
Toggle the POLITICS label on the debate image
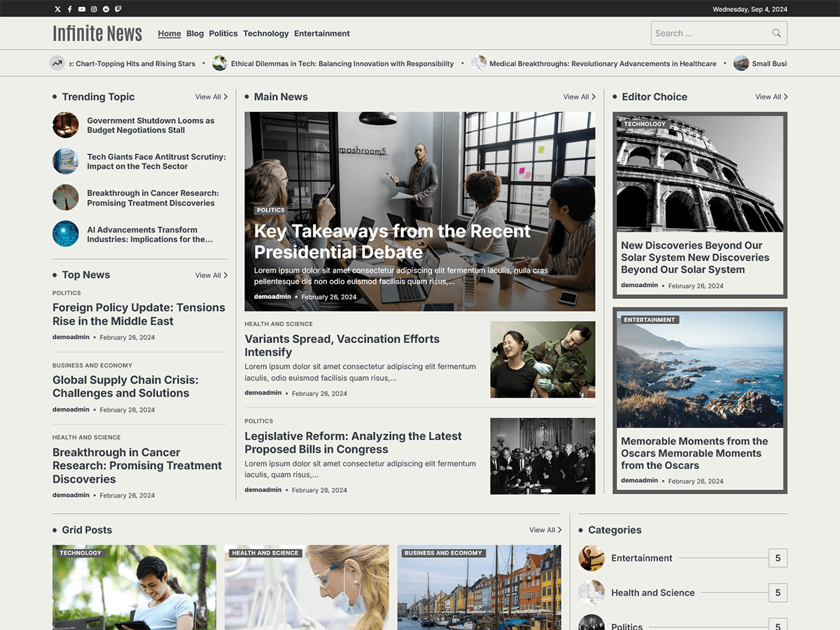pos(271,209)
